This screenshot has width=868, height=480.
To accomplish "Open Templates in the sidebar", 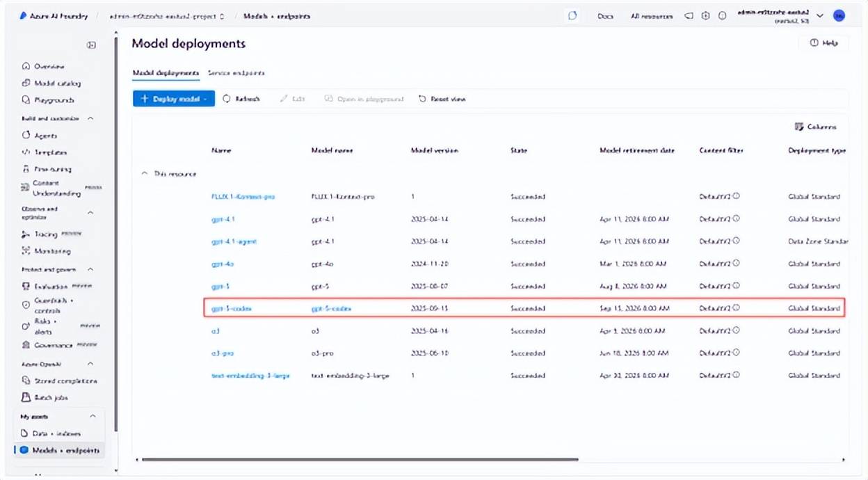I will [x=45, y=152].
